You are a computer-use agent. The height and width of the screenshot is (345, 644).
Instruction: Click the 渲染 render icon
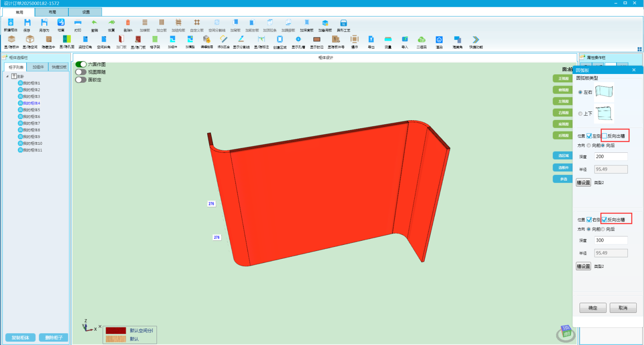click(x=439, y=39)
